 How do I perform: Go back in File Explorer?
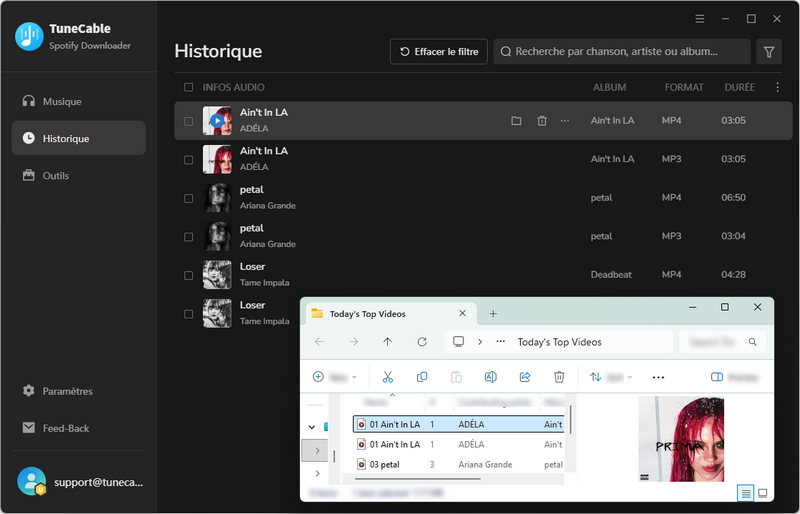pos(319,342)
